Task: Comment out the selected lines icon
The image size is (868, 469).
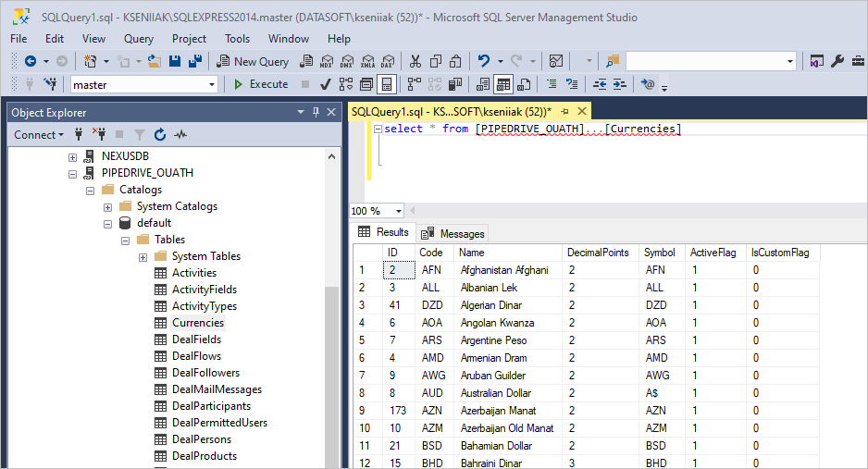Action: tap(552, 84)
